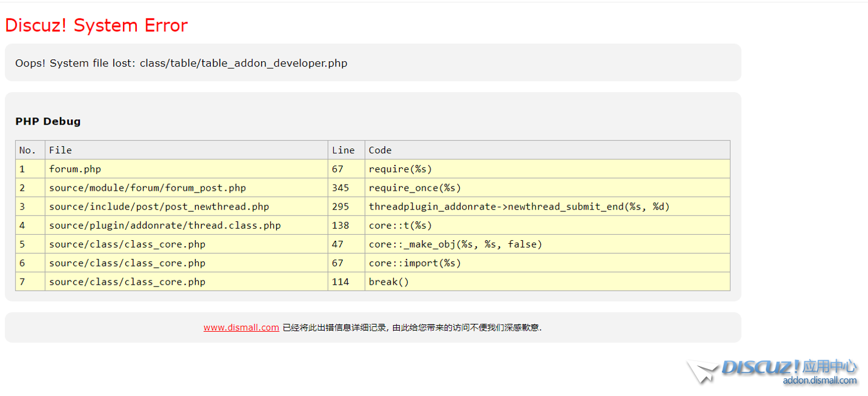This screenshot has height=396, width=868.
Task: Open the www.dismall.com link
Action: click(241, 328)
